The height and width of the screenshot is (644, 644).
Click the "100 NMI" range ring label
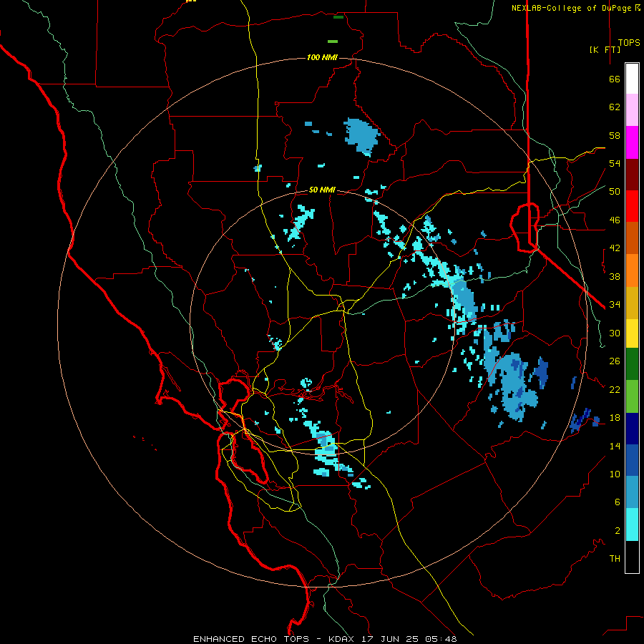[322, 57]
